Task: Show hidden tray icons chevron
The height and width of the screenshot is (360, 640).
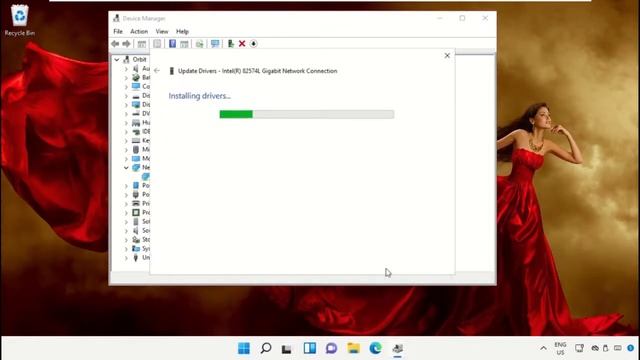Action: (x=543, y=348)
